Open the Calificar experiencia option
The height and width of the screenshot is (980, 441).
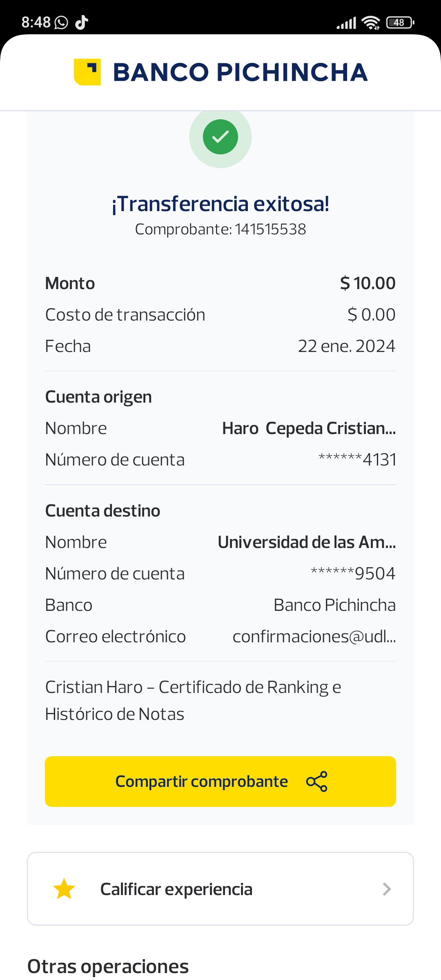point(176,889)
